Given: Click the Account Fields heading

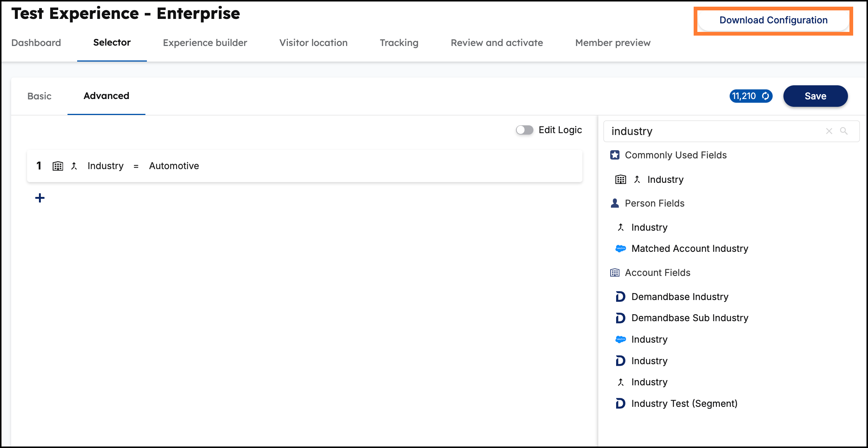Looking at the screenshot, I should click(x=658, y=273).
